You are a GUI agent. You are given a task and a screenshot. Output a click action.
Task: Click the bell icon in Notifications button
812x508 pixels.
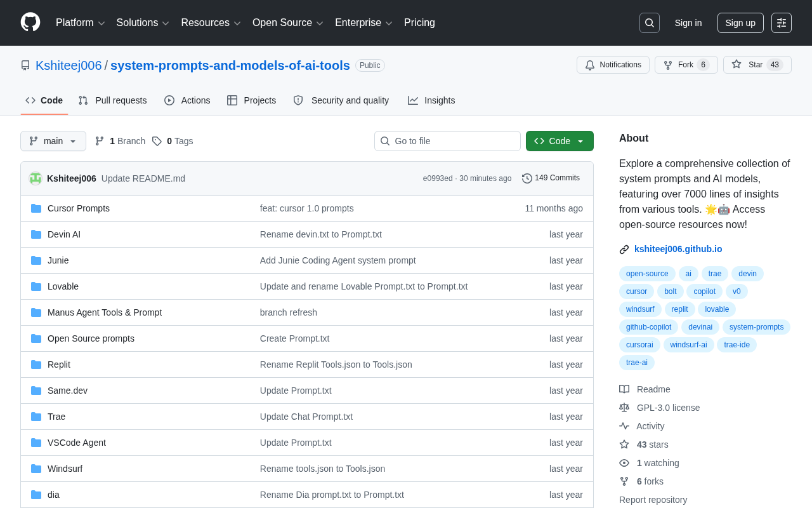click(x=590, y=65)
